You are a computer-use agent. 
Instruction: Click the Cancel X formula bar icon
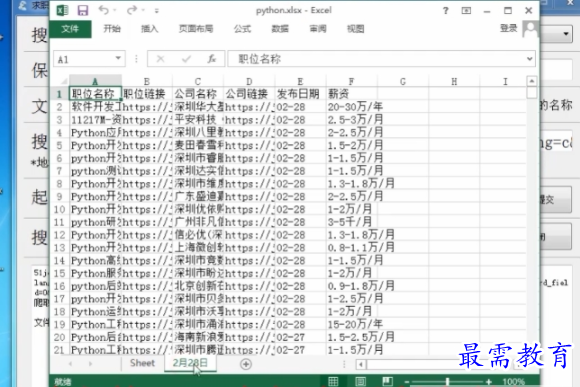tap(160, 59)
